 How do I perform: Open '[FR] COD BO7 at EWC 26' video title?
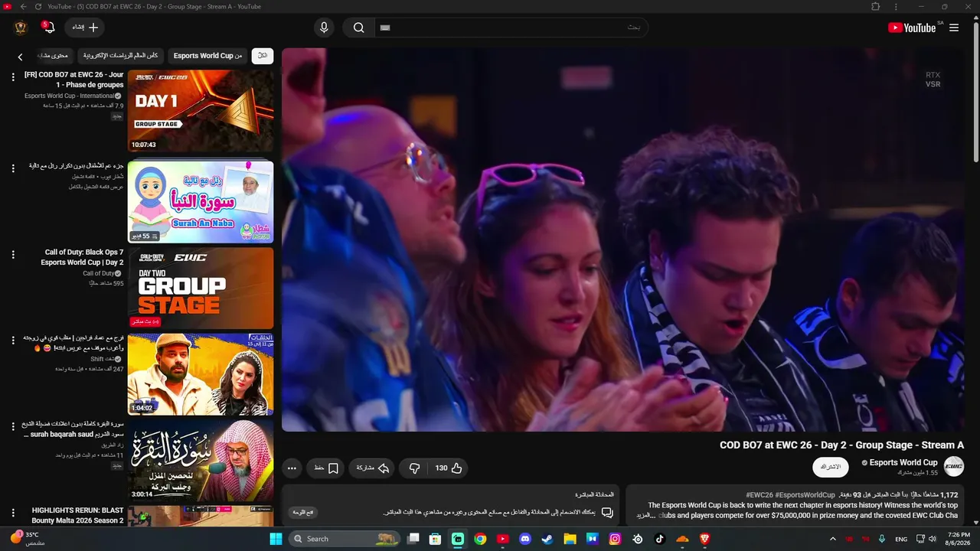(x=73, y=80)
